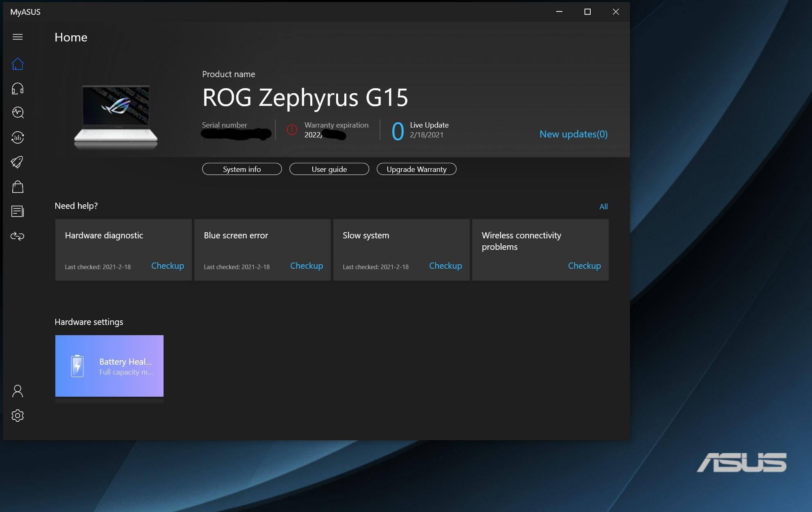
Task: Run Checkup for Blue screen error
Action: [x=307, y=266]
